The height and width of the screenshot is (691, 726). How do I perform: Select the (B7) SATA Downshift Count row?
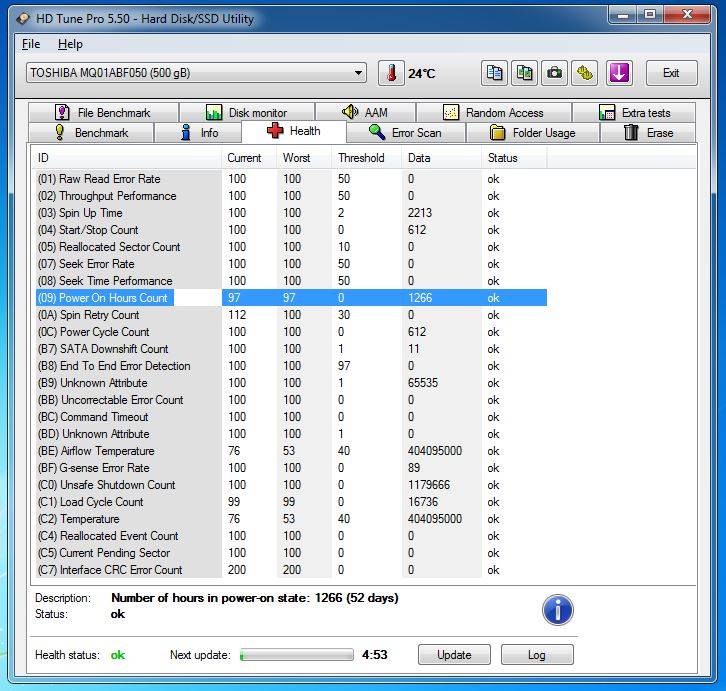click(291, 349)
